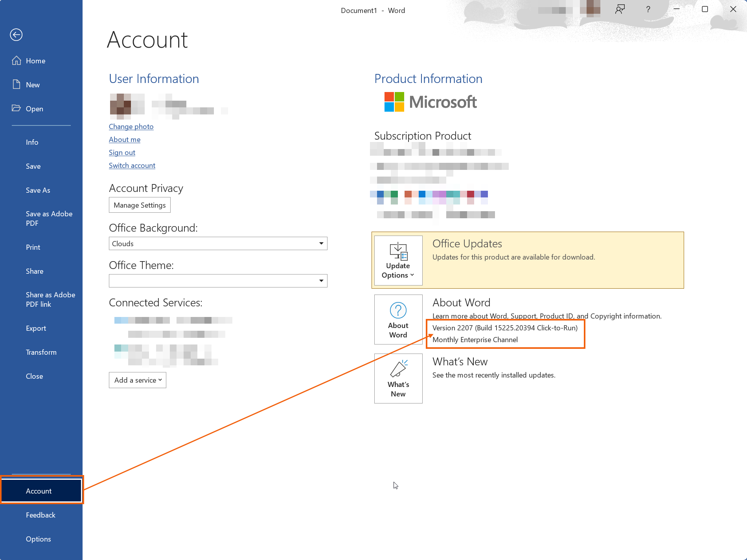Click the Manage Settings button

tap(140, 205)
